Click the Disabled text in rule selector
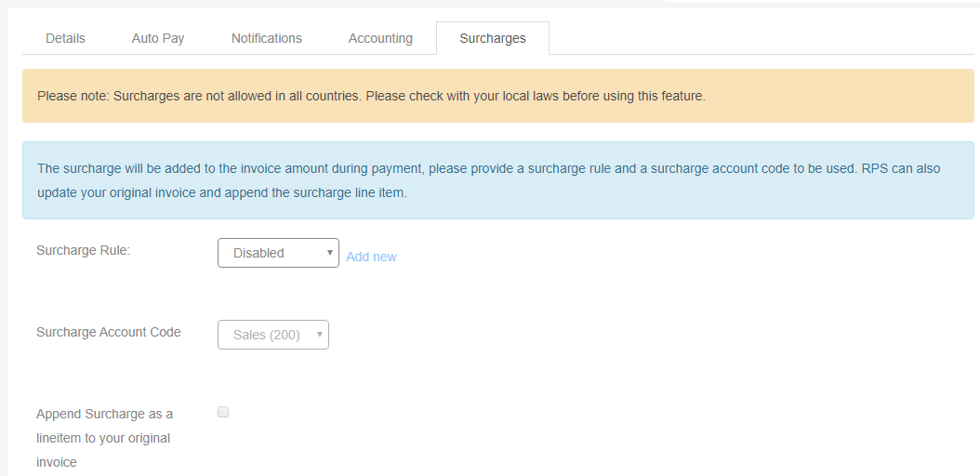Viewport: 980px width, 476px height. coord(258,253)
